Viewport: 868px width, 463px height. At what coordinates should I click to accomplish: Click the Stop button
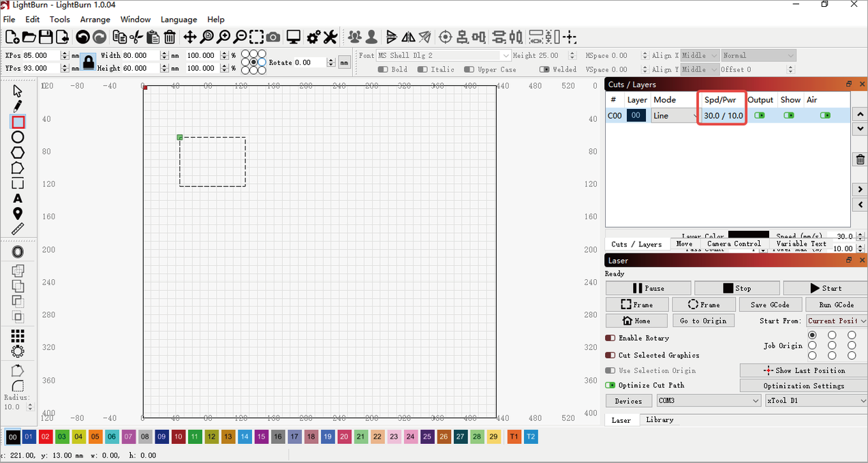click(x=737, y=288)
